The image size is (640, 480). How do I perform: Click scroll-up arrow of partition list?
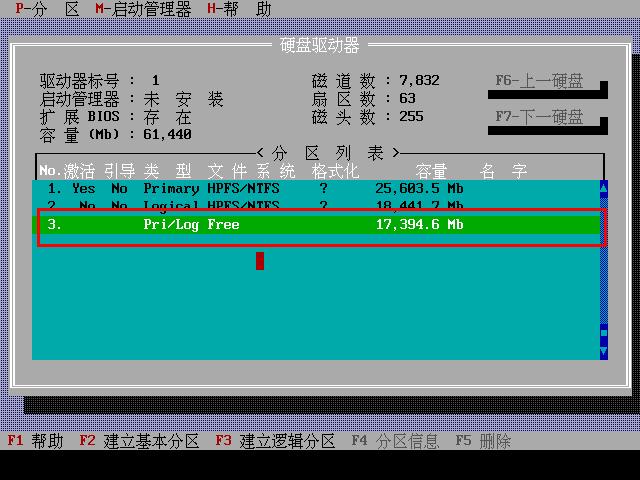click(604, 189)
